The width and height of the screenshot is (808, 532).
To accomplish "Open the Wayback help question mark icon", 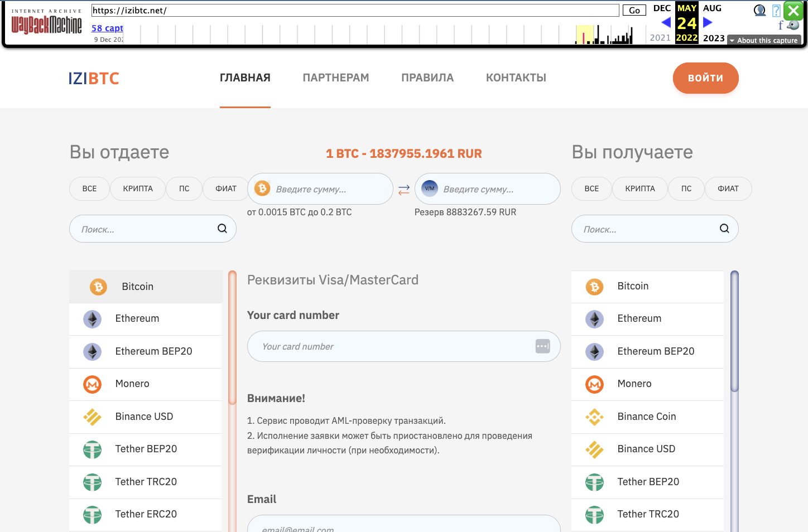I will (x=776, y=11).
